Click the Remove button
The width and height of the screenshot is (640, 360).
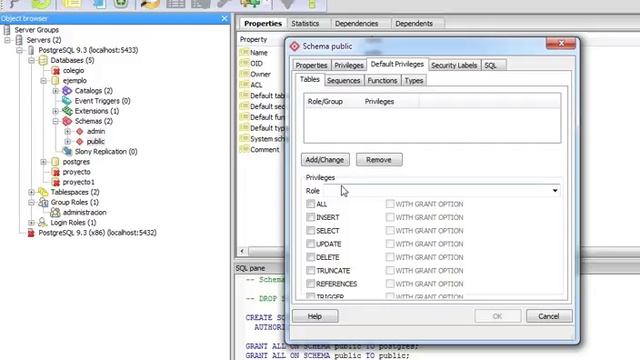point(379,160)
